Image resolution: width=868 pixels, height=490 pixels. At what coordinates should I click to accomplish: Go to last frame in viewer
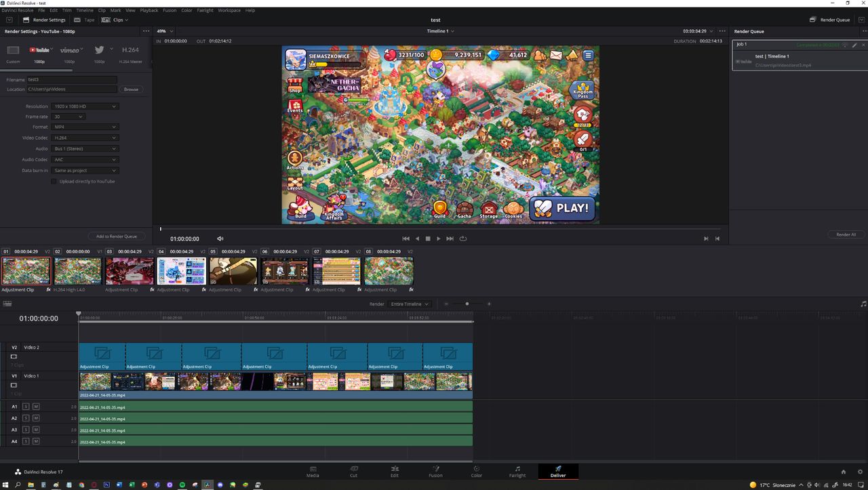click(450, 239)
